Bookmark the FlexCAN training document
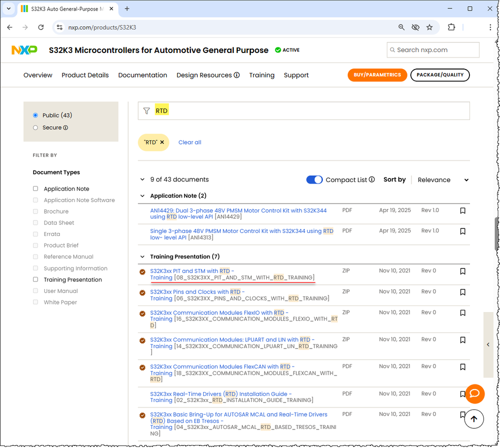 tap(462, 367)
